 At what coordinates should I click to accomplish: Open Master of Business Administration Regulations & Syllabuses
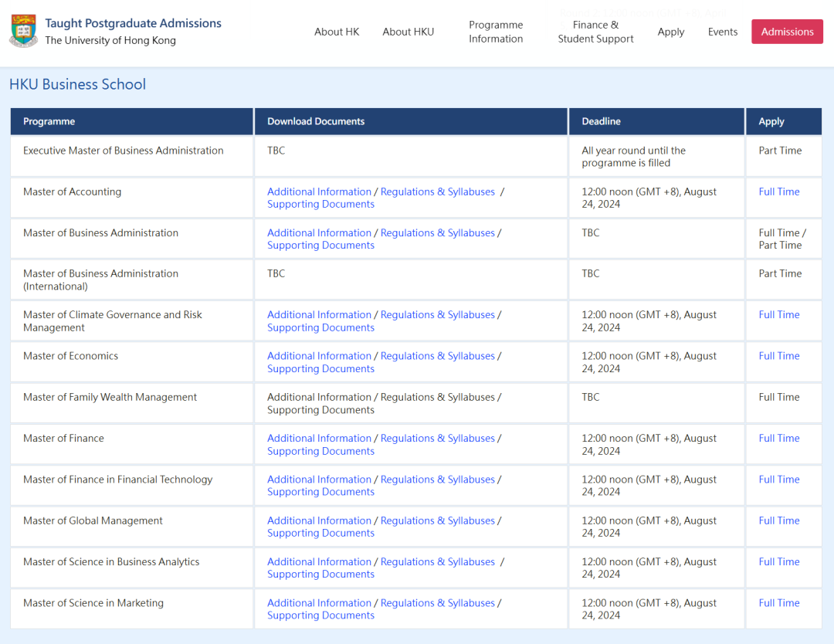437,233
